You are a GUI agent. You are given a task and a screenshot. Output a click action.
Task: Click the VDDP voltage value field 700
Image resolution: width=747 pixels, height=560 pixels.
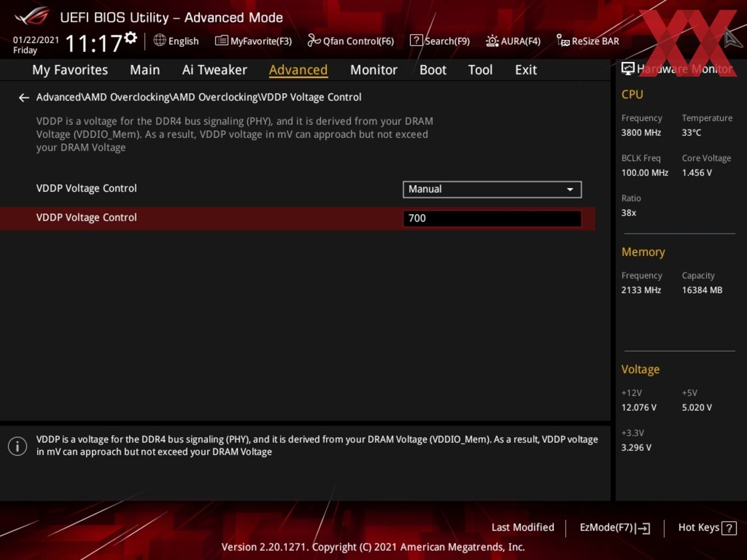point(492,219)
